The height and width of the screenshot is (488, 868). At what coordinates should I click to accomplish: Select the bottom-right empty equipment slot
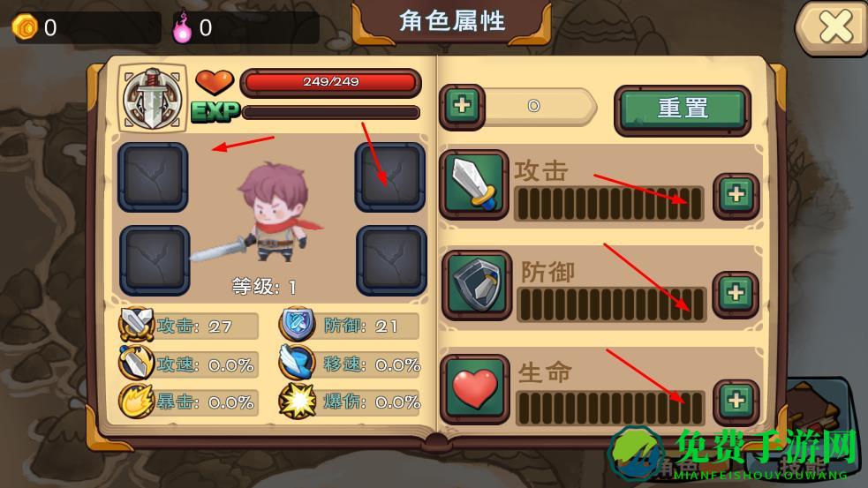[x=391, y=260]
